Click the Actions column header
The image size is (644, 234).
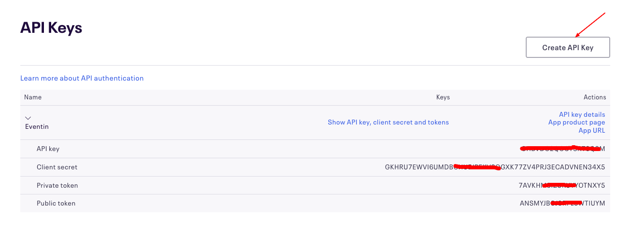[594, 97]
